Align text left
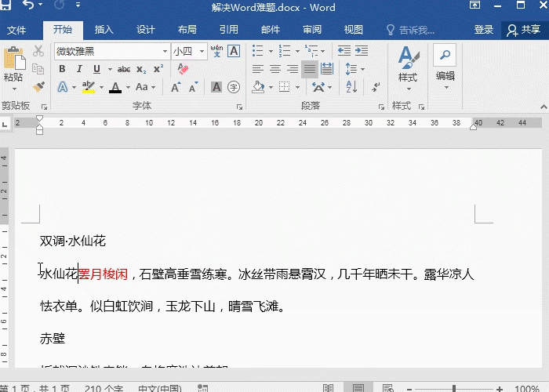This screenshot has height=392, width=549. pyautogui.click(x=258, y=69)
